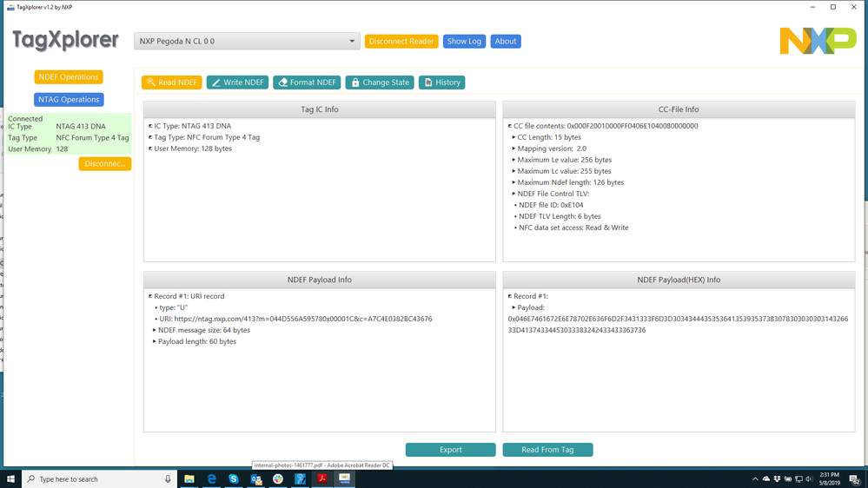The image size is (868, 488).
Task: Click the Dropbox tray icon
Action: 778,479
